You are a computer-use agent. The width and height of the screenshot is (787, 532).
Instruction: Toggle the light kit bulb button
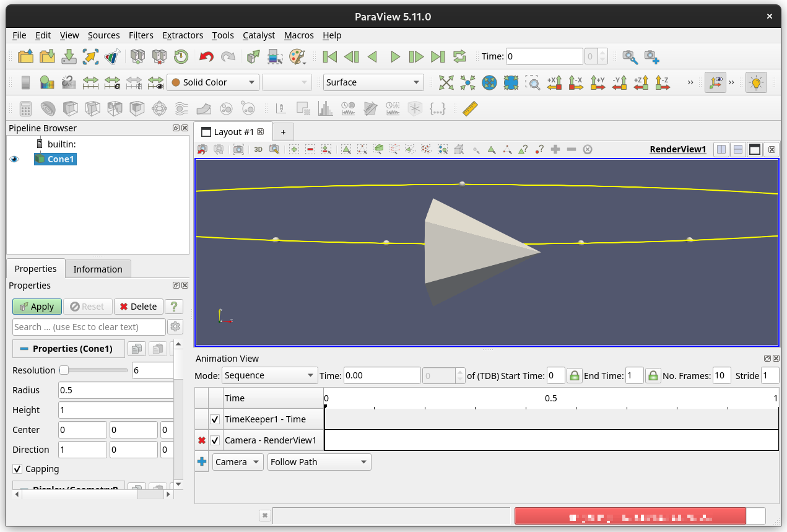pos(755,82)
